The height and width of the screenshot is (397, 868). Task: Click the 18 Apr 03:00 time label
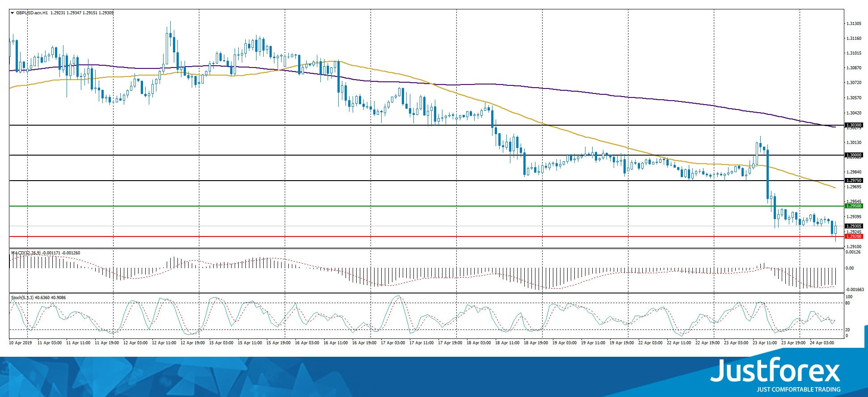pyautogui.click(x=479, y=343)
